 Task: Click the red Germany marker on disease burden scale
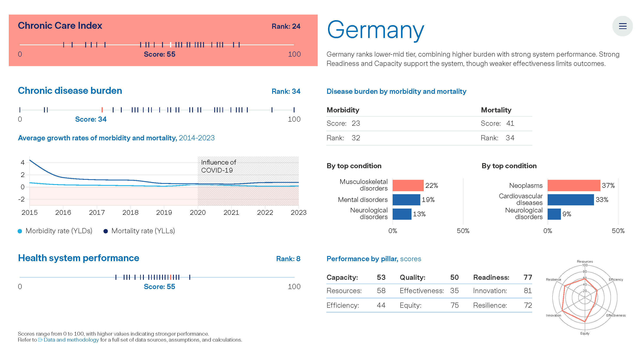[x=102, y=110]
